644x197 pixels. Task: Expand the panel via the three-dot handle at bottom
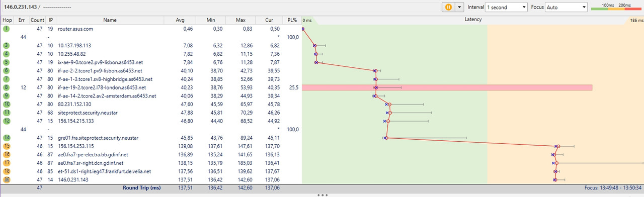coord(322,194)
